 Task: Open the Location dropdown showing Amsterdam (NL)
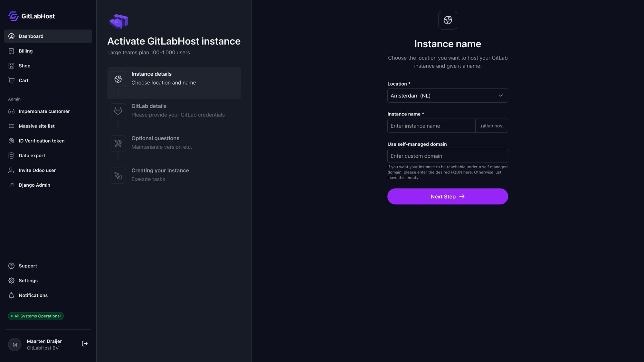447,96
